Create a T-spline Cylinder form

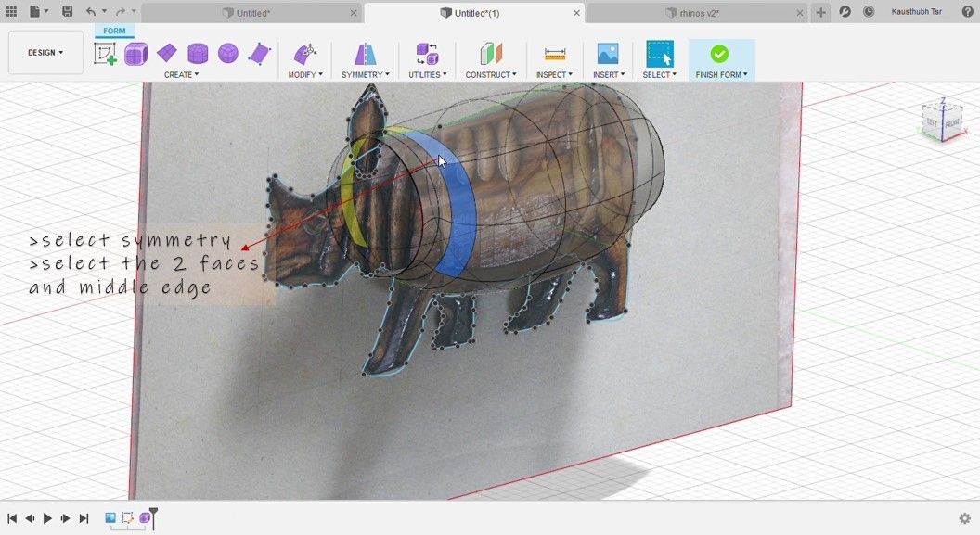198,54
